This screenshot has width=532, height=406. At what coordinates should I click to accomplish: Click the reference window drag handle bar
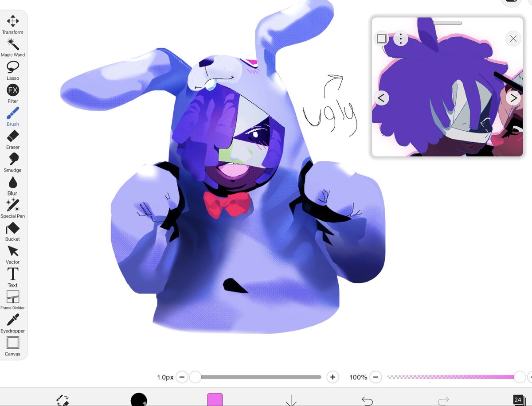click(447, 23)
